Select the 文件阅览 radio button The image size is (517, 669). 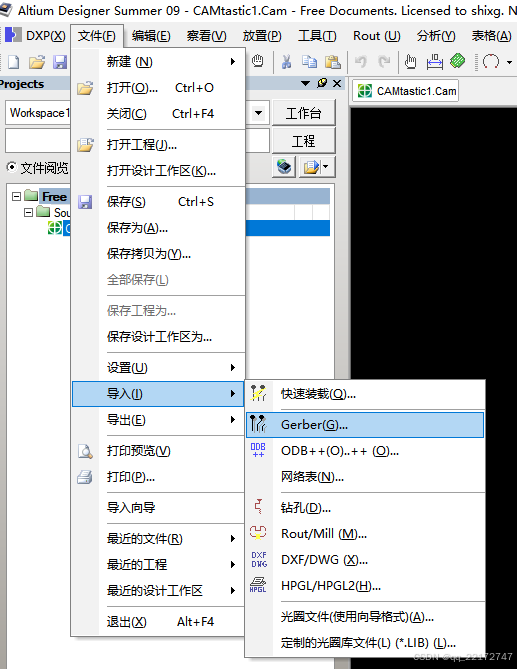pyautogui.click(x=12, y=167)
